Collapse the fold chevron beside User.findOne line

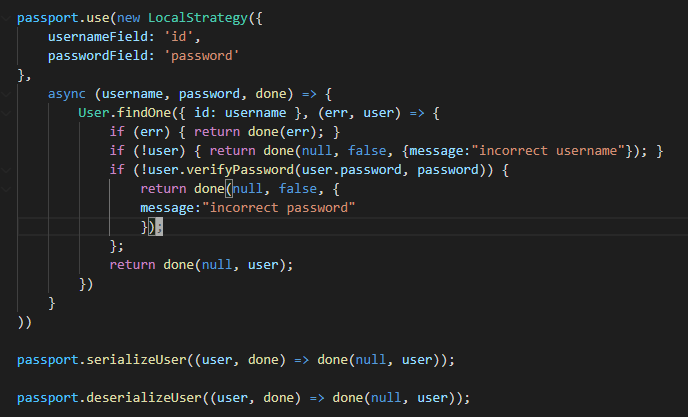coord(6,113)
